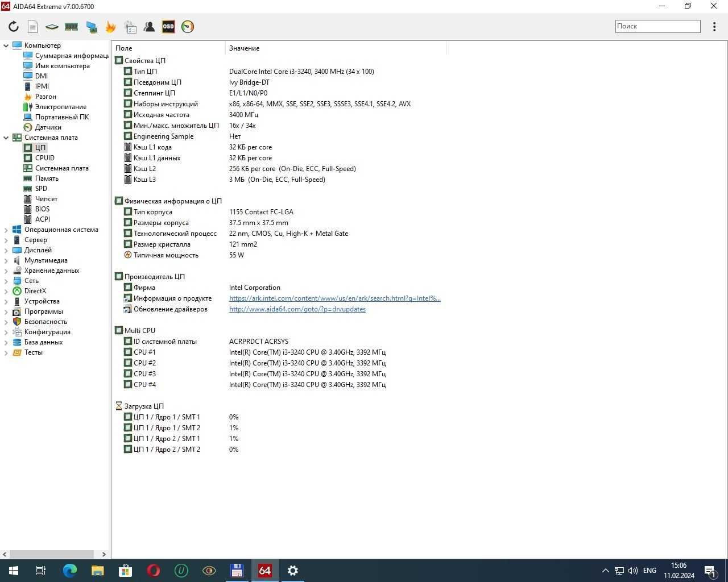The width and height of the screenshot is (728, 582).
Task: Click the network computers toolbar icon
Action: (x=91, y=27)
